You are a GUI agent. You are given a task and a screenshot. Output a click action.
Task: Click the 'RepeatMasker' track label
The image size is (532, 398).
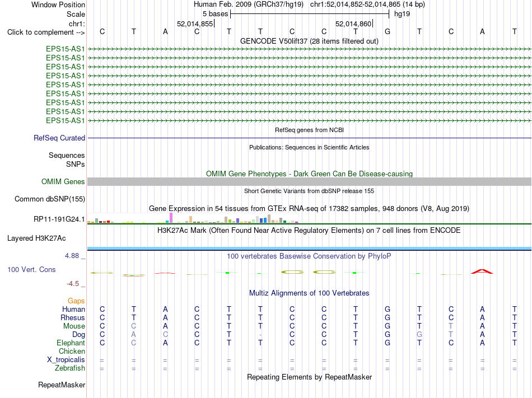[62, 385]
